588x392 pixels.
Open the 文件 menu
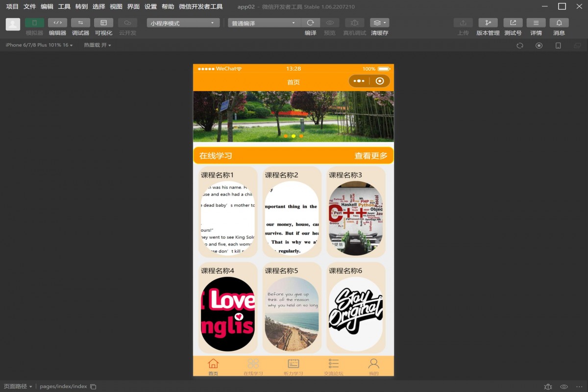click(x=30, y=7)
